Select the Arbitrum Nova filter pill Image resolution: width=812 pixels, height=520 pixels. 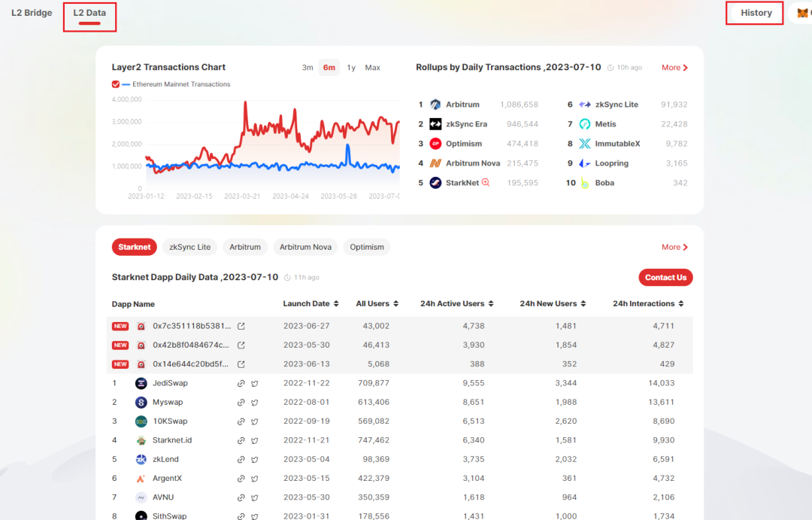point(305,247)
